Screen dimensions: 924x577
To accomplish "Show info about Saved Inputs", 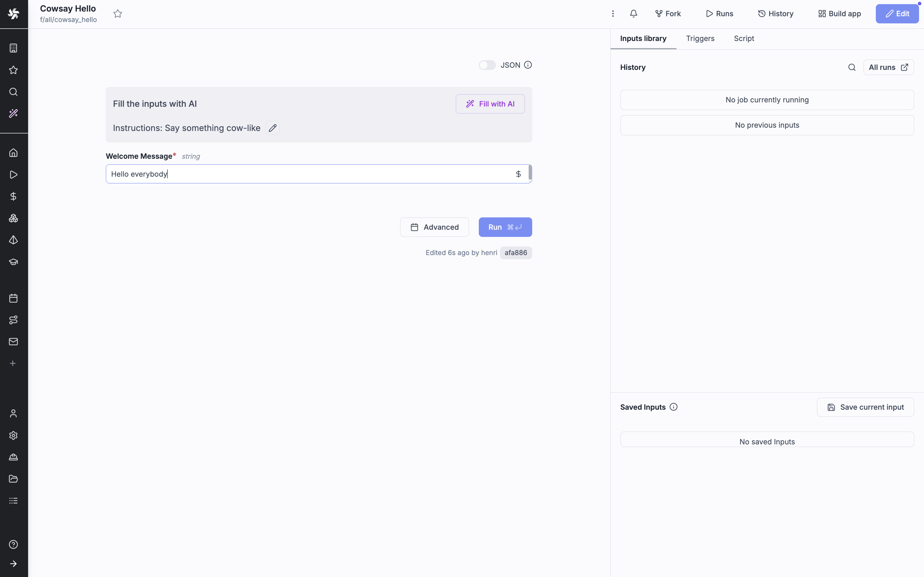I will pos(673,407).
